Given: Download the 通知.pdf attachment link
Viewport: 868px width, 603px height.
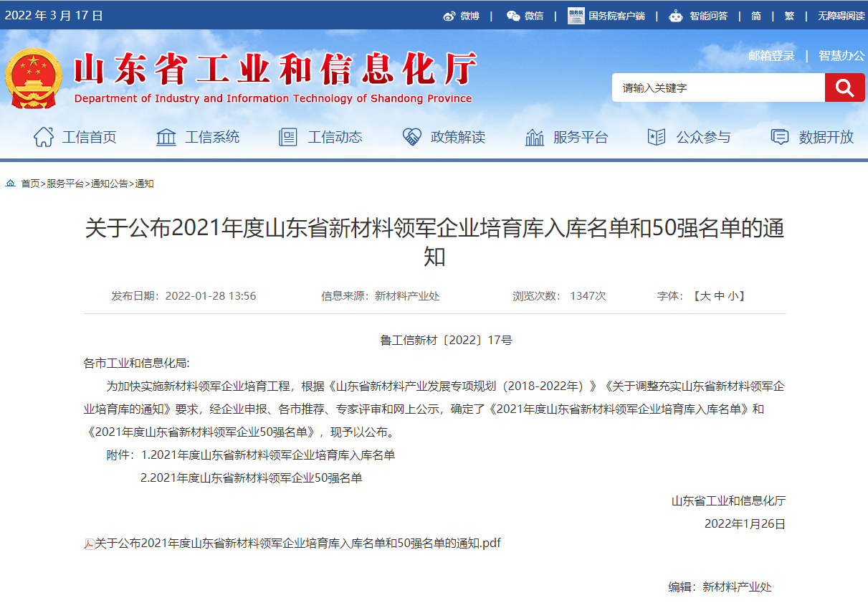Looking at the screenshot, I should (x=297, y=543).
